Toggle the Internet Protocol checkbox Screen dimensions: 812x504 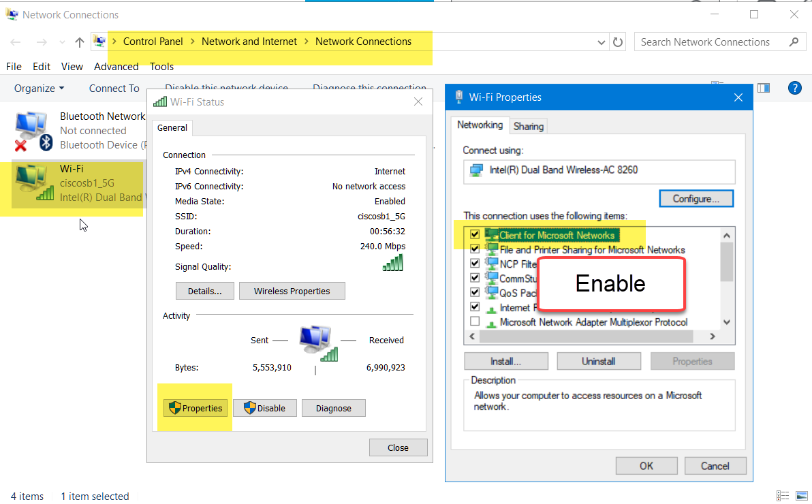point(474,306)
